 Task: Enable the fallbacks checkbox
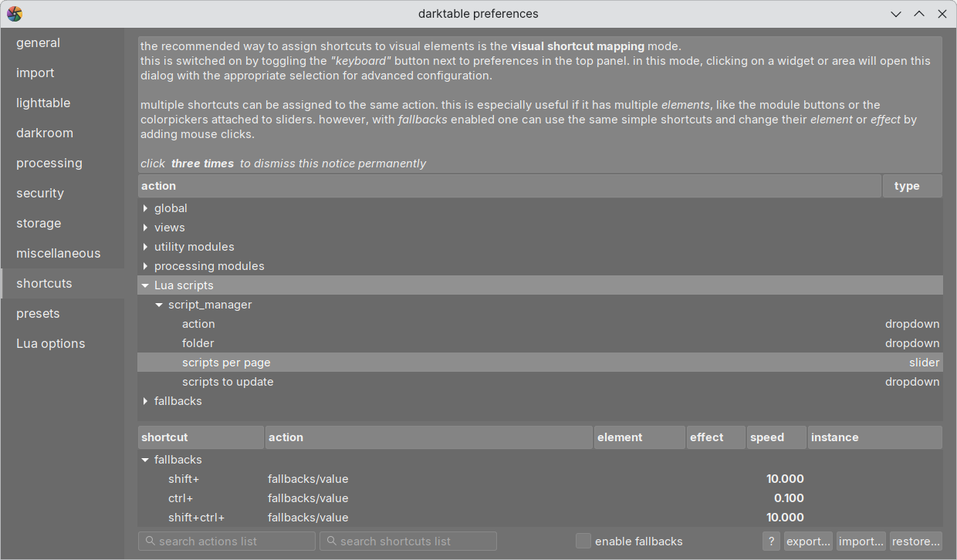[583, 541]
